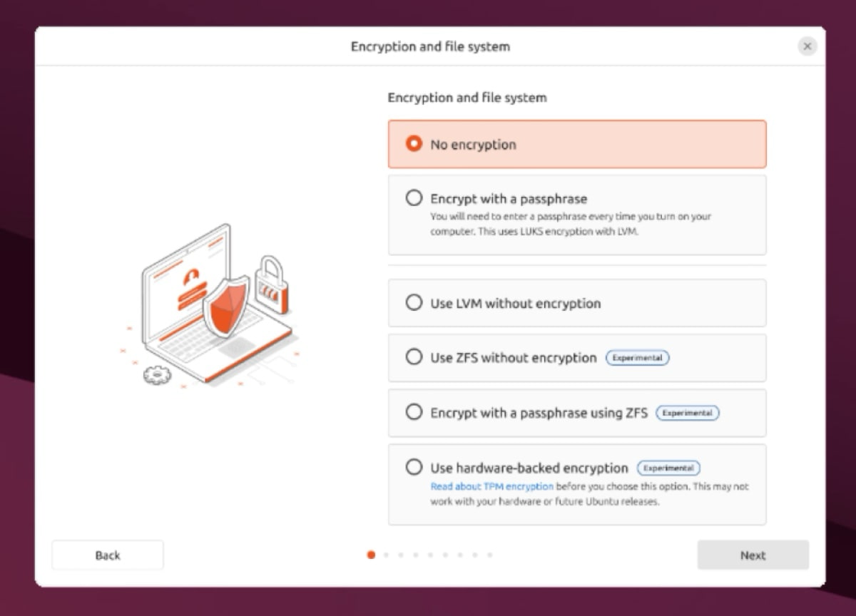Click the gear icon beside the laptop
Image resolution: width=856 pixels, height=616 pixels.
coord(157,374)
